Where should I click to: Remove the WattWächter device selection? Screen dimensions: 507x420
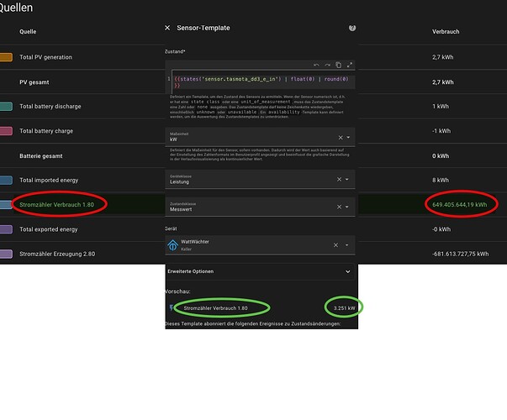(x=336, y=245)
